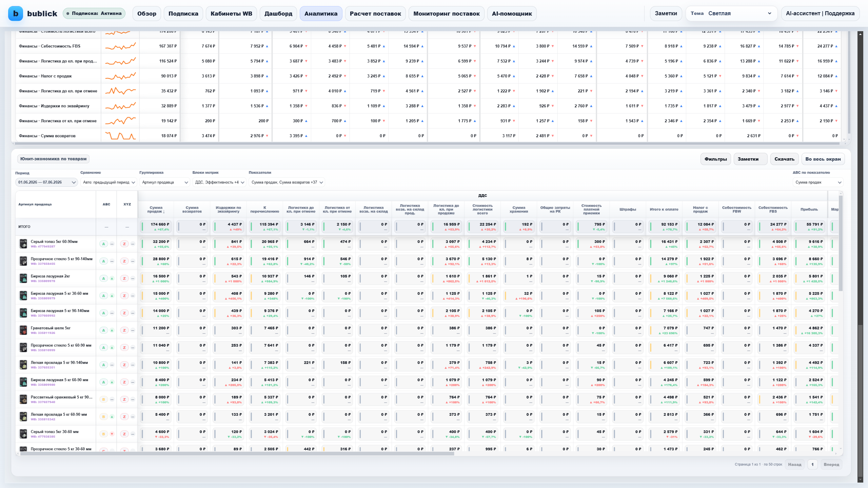Click the sparkline chart for Финансы · Сумма возвратов
Image resolution: width=868 pixels, height=488 pixels.
pos(120,136)
